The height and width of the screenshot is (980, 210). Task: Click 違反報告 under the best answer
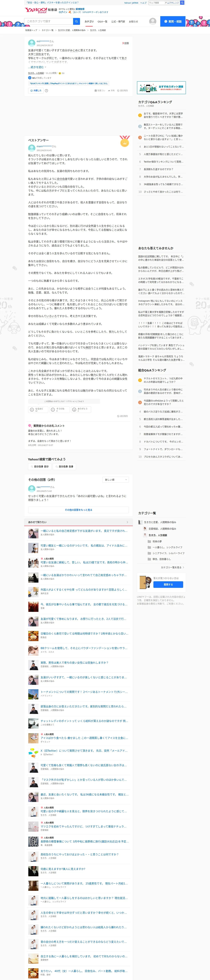tap(122, 416)
